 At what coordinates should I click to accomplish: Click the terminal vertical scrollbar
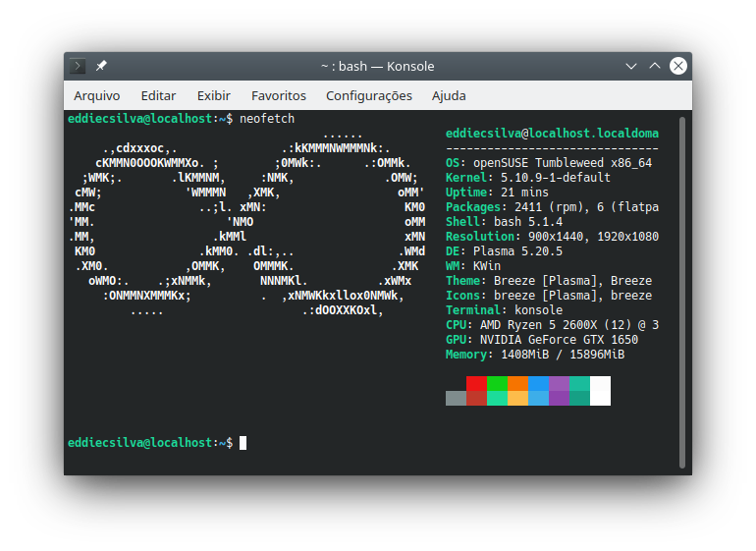(682, 290)
